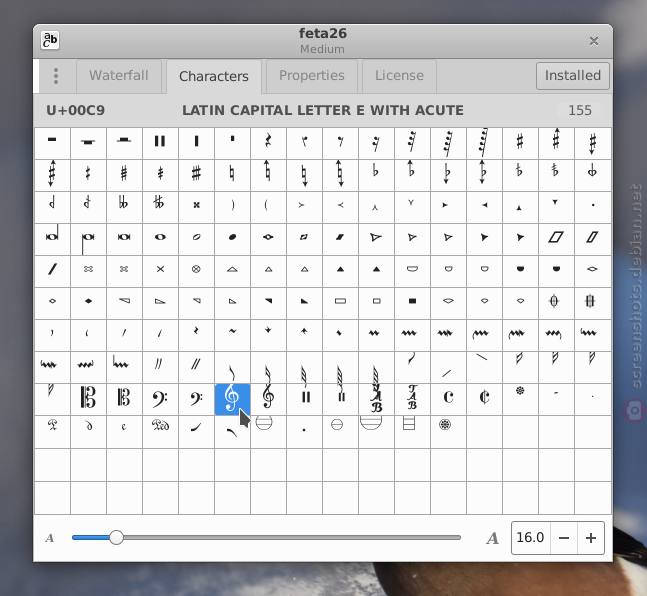This screenshot has width=647, height=596.
Task: Open the Properties tab
Action: [312, 76]
